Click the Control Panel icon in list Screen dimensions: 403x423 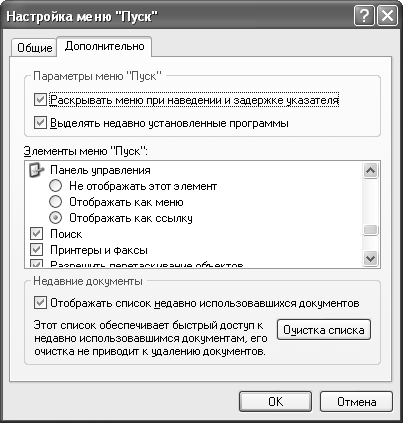(37, 170)
